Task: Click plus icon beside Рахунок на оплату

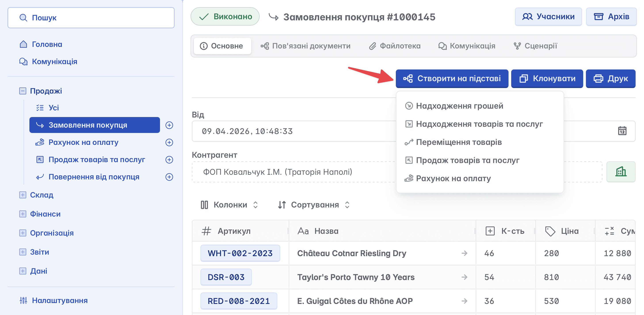Action: (x=169, y=142)
